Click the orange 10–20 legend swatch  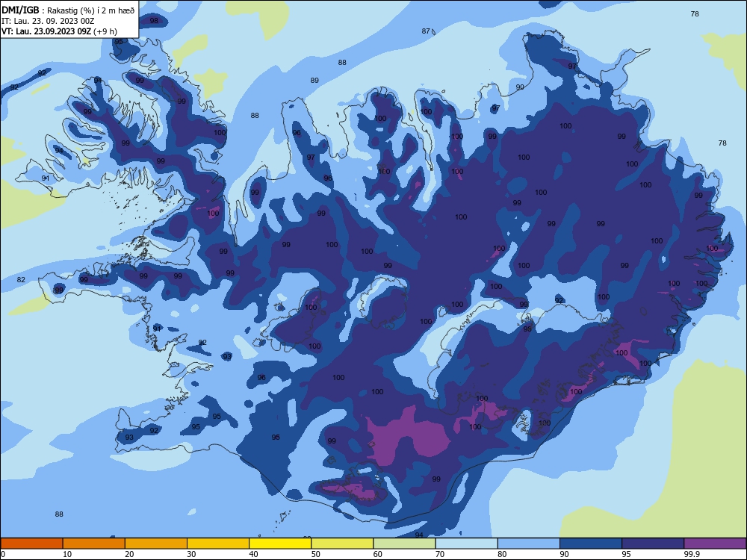click(94, 544)
